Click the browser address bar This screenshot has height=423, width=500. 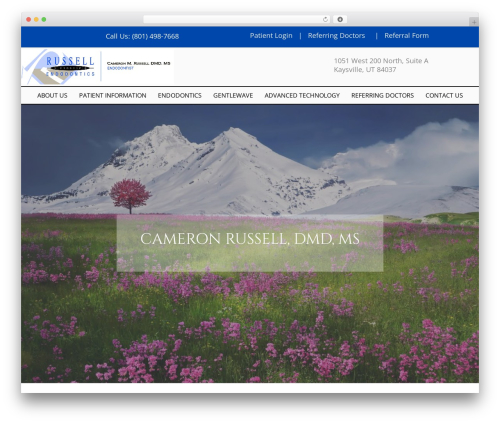coord(236,20)
